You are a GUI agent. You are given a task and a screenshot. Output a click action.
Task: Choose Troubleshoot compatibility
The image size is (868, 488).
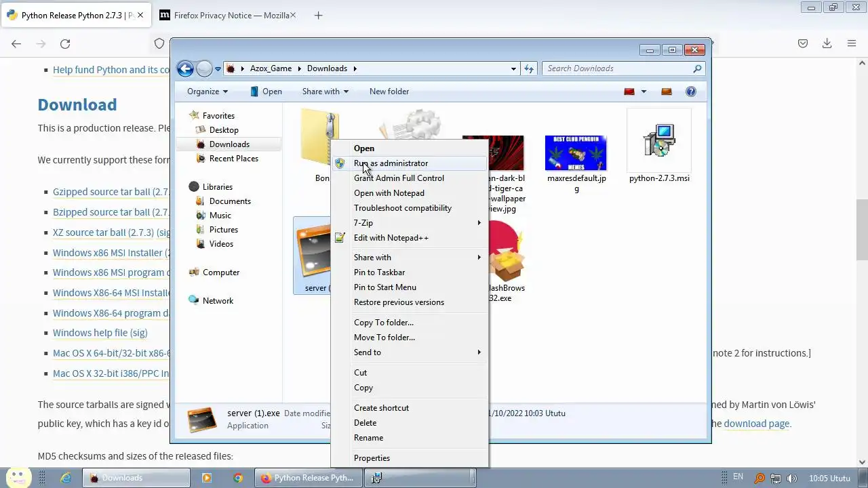(x=410, y=208)
